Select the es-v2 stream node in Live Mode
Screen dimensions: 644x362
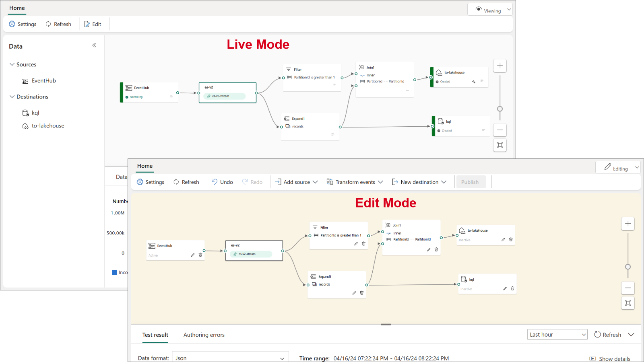point(227,93)
